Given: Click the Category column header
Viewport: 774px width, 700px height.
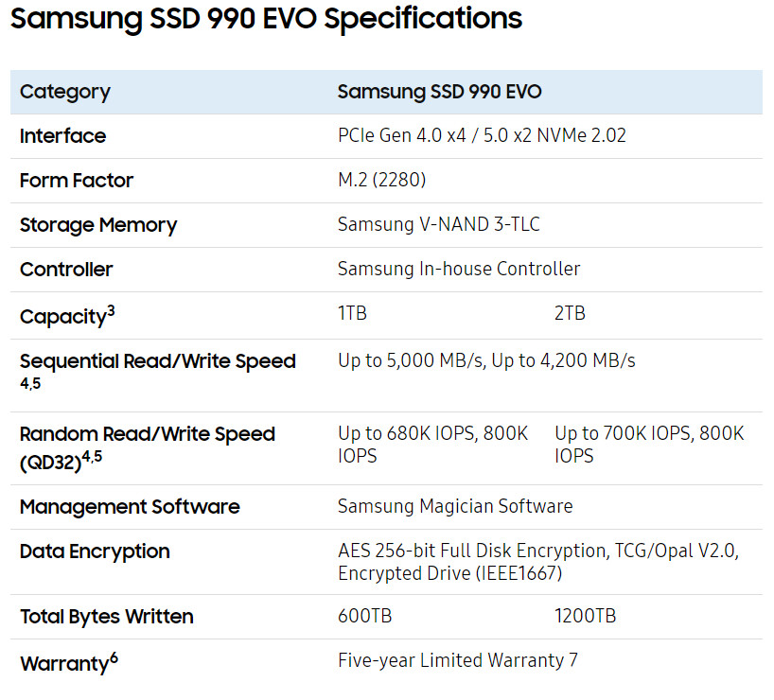Looking at the screenshot, I should pyautogui.click(x=64, y=92).
